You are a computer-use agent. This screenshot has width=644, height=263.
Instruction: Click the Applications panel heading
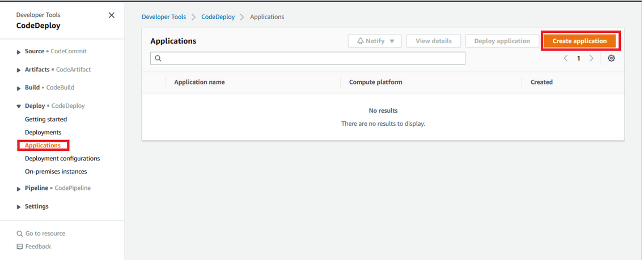173,41
